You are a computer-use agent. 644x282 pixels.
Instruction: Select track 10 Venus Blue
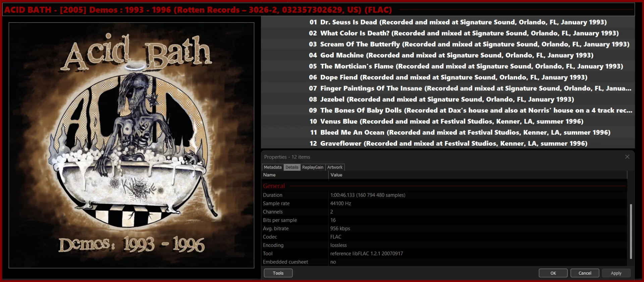click(x=448, y=122)
